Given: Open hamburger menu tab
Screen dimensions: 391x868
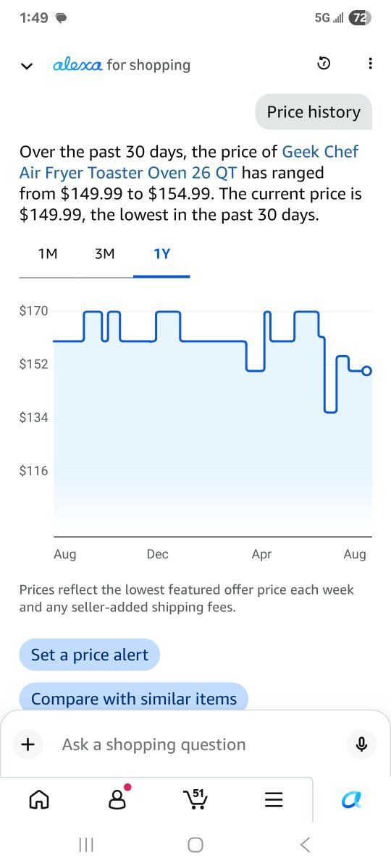Looking at the screenshot, I should tap(273, 799).
